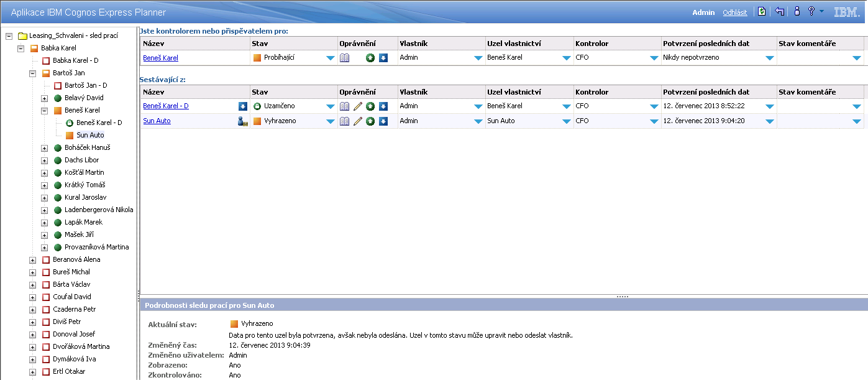Open the Sun Auto link in the table
This screenshot has height=380, width=868.
pyautogui.click(x=157, y=121)
